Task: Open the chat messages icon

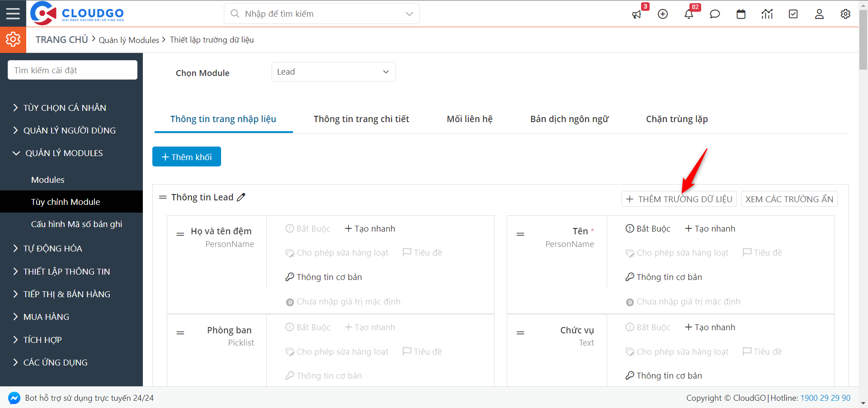Action: point(714,14)
